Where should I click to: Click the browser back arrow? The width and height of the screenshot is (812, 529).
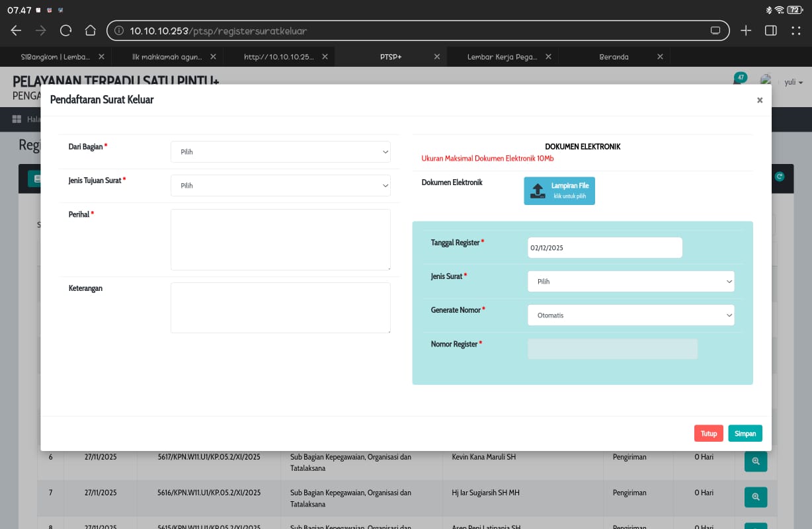coord(17,30)
